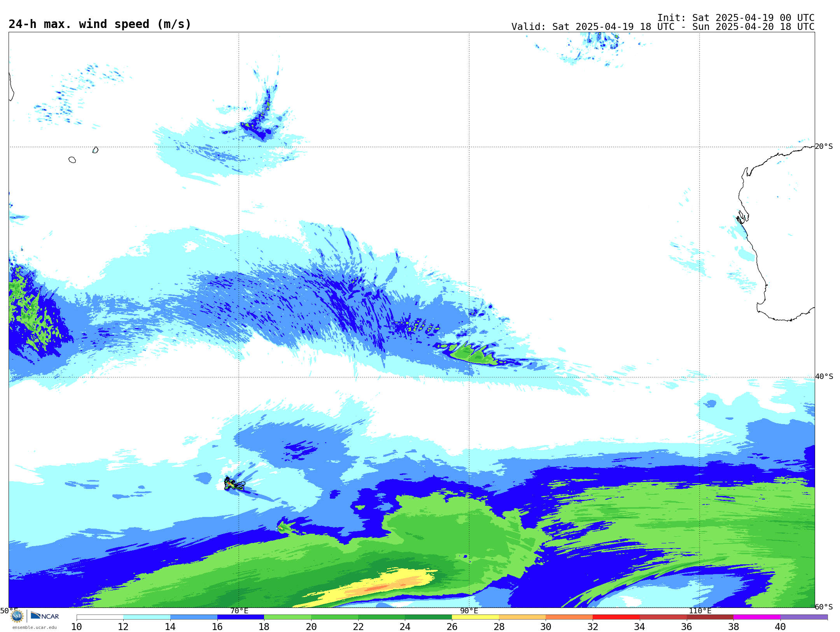Click the Valid time range text
Viewport: 840px width, 632px height.
[x=663, y=27]
